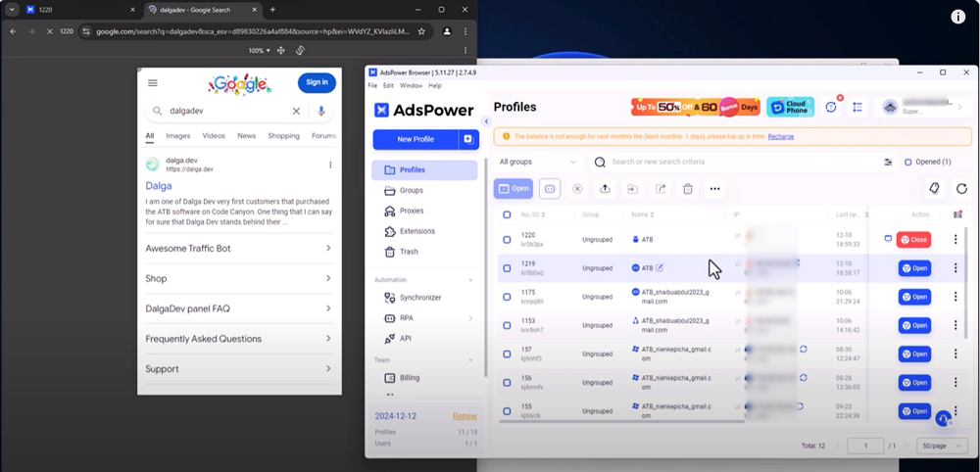Select checkbox for profile 1175
Viewport: 980px width, 472px height.
coord(507,297)
